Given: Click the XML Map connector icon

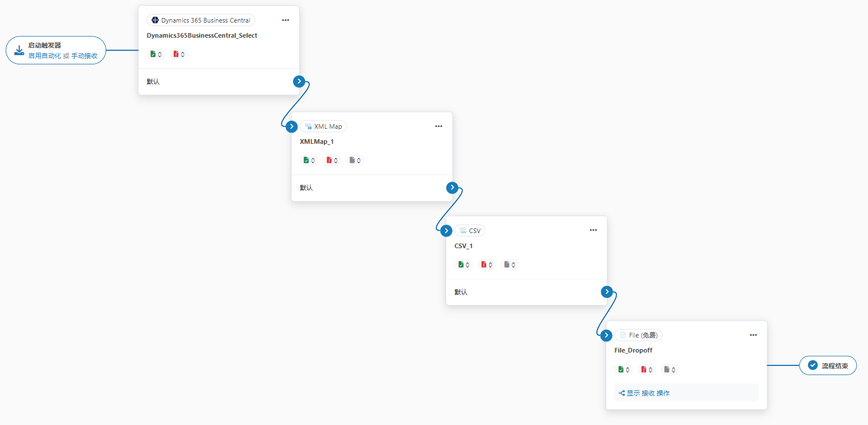Looking at the screenshot, I should pyautogui.click(x=308, y=126).
